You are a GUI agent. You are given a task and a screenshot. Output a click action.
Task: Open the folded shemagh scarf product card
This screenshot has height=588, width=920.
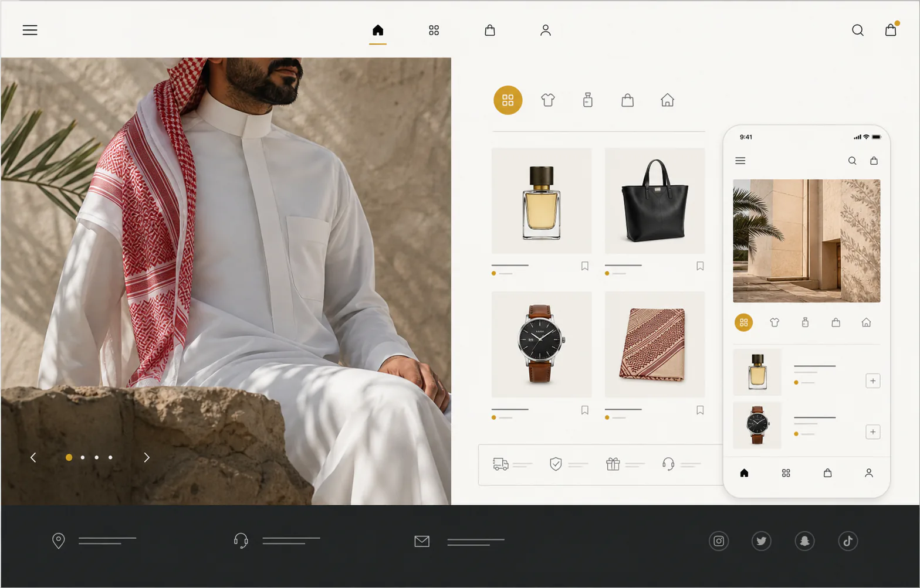pyautogui.click(x=655, y=344)
